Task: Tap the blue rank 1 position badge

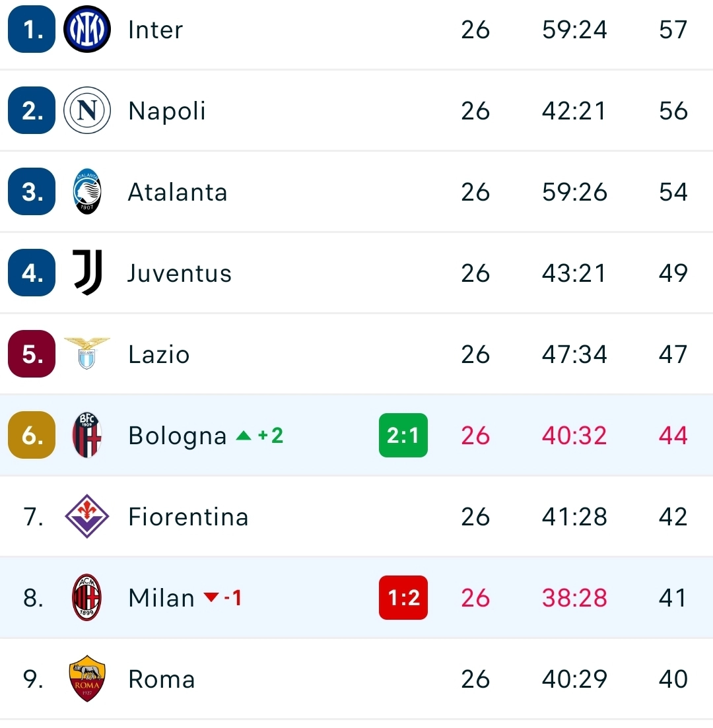Action: click(x=32, y=30)
